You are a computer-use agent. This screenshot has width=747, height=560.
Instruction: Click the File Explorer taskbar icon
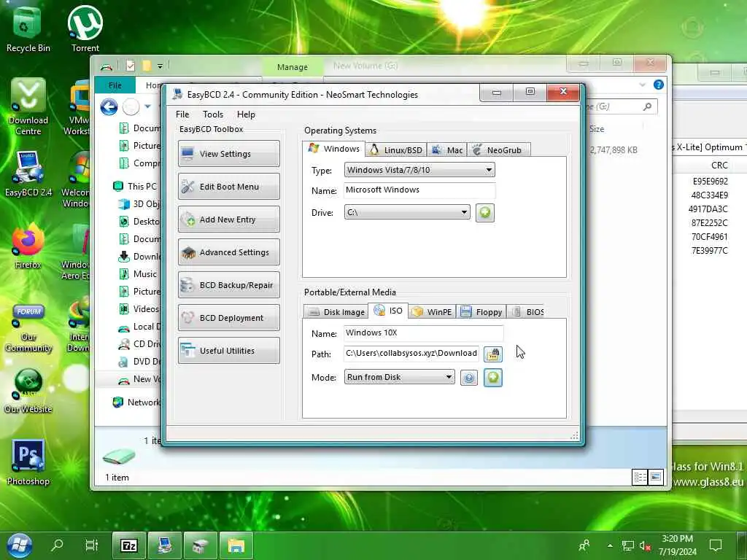pyautogui.click(x=236, y=545)
